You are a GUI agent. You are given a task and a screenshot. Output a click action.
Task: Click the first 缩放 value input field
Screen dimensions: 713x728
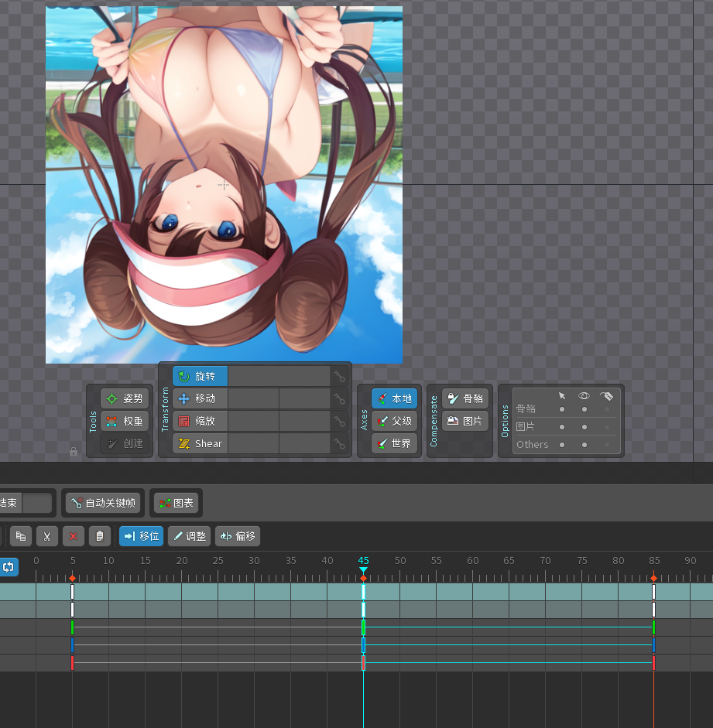253,421
